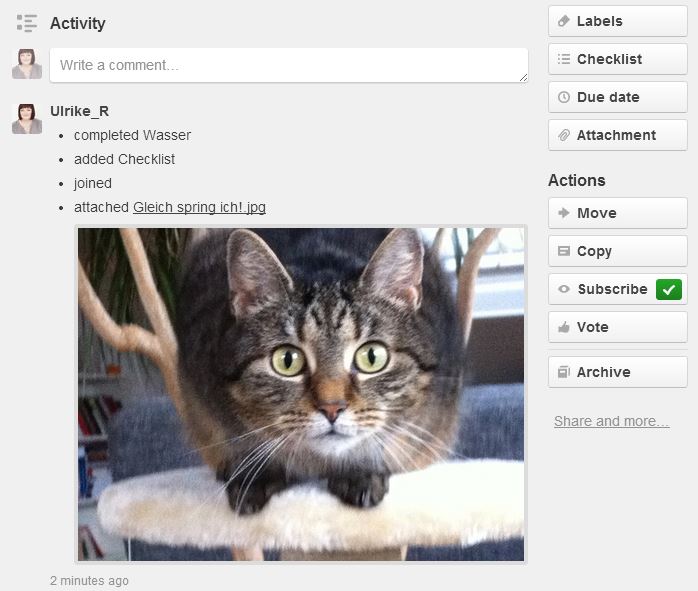Open the Checklist list icon button
Viewport: 698px width, 591px height.
[x=564, y=59]
